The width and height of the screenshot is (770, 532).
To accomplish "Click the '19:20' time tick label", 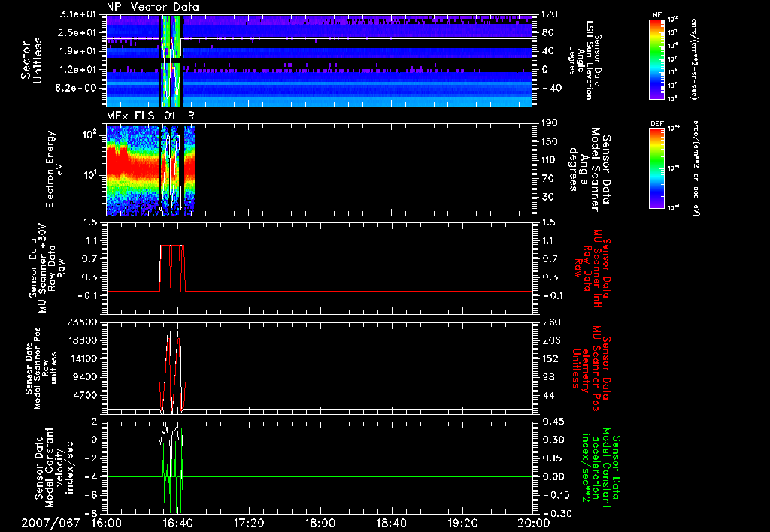I will coord(462,523).
